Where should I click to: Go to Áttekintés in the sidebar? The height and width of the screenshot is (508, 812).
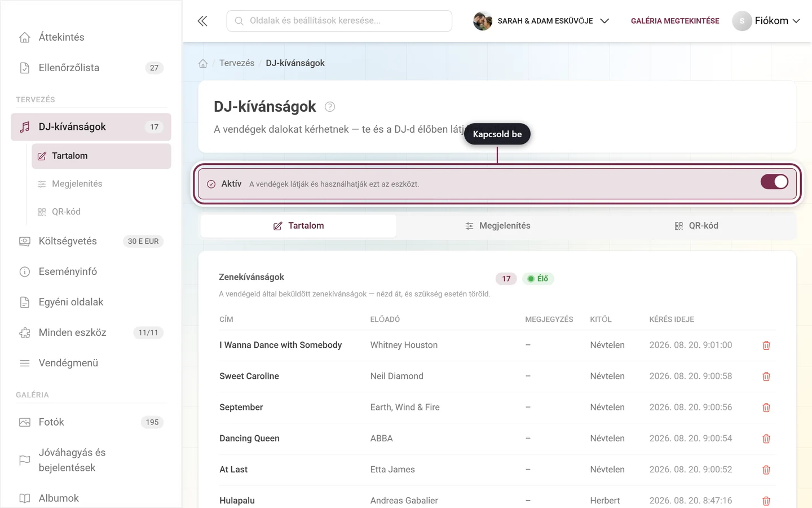pos(91,37)
